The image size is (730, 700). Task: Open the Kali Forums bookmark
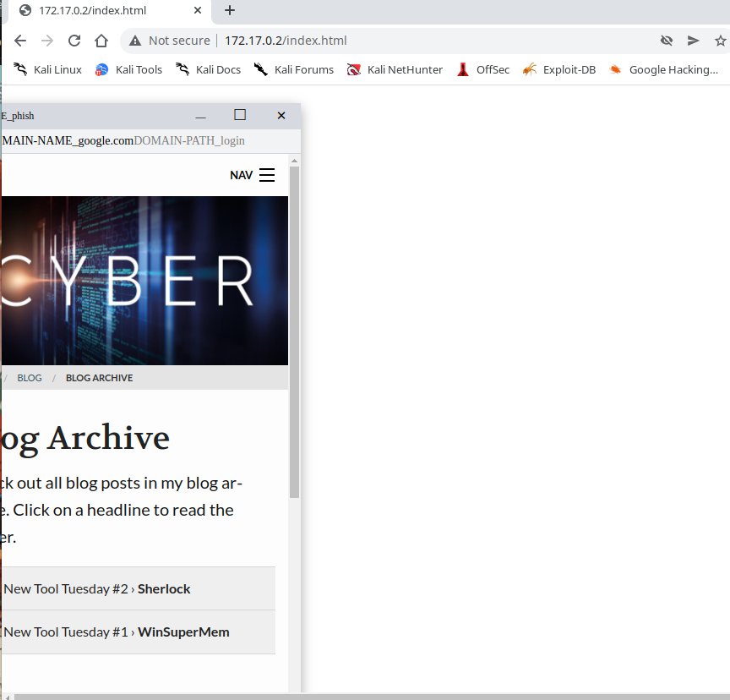pos(305,69)
